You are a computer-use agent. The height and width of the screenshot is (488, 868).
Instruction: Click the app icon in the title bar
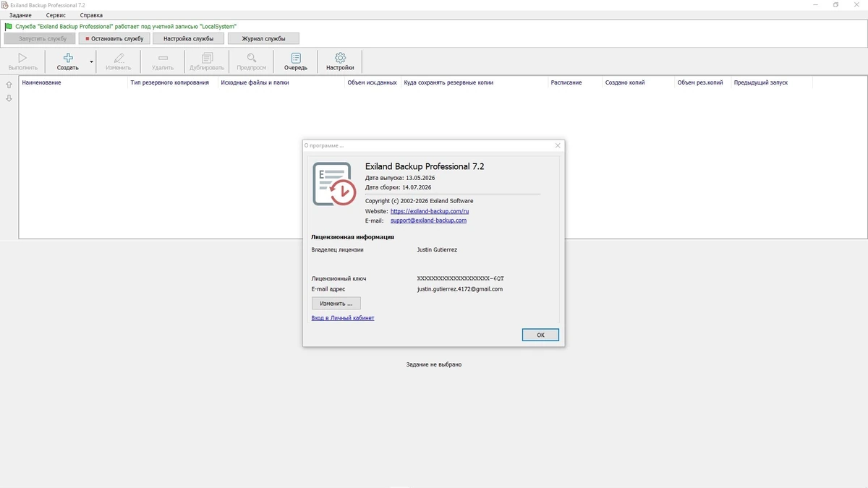coord(5,5)
